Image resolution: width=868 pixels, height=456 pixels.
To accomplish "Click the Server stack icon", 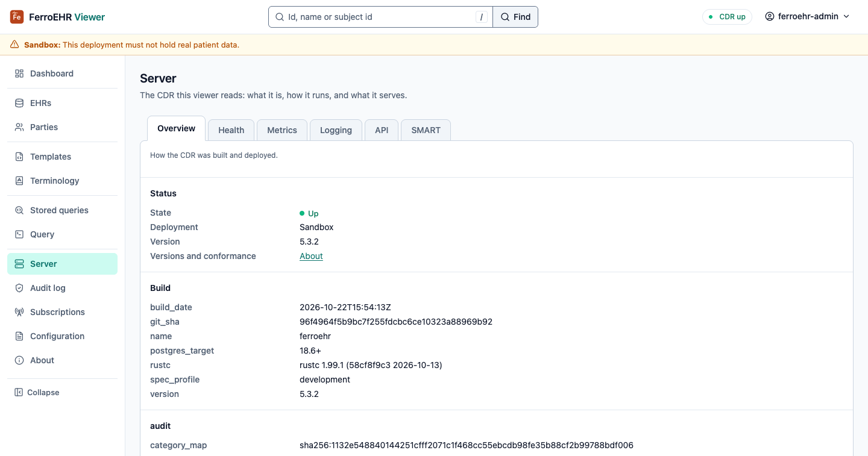I will click(x=19, y=264).
